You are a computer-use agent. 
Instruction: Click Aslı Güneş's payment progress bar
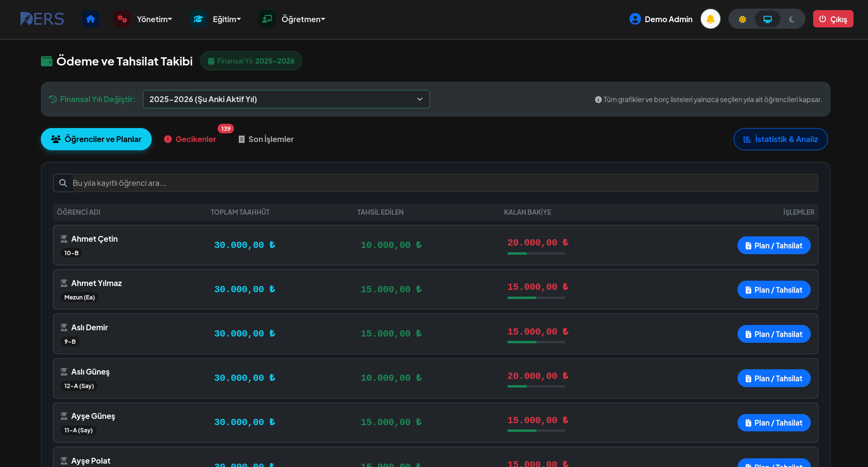pos(536,386)
